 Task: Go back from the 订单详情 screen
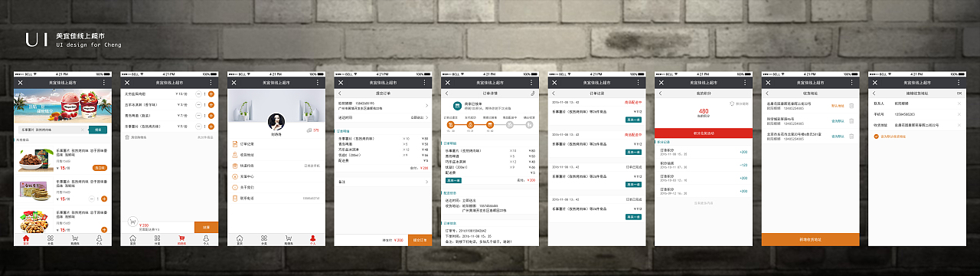[x=446, y=93]
